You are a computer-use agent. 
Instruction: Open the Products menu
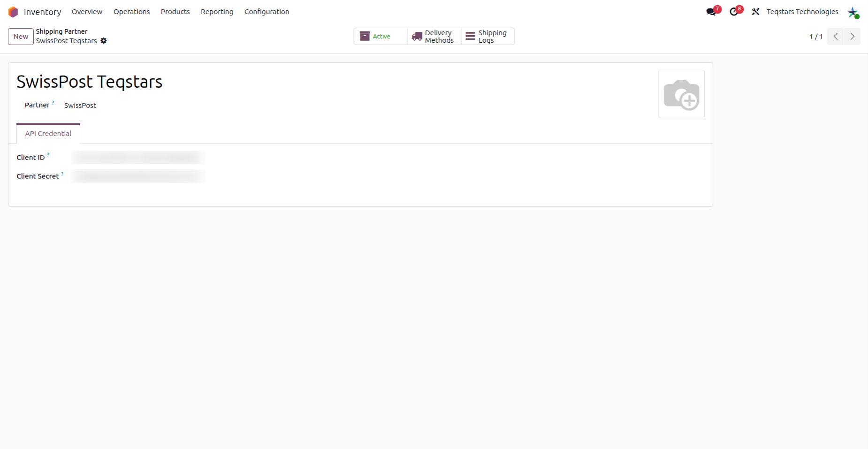tap(175, 12)
